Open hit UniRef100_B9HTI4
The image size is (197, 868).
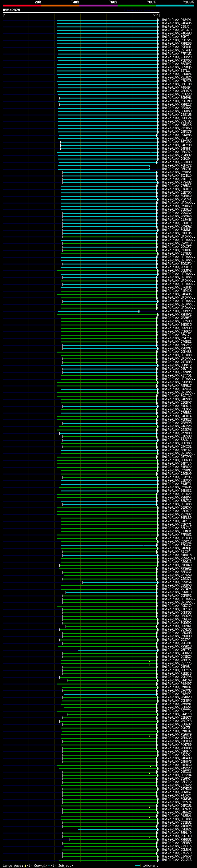(x=177, y=37)
